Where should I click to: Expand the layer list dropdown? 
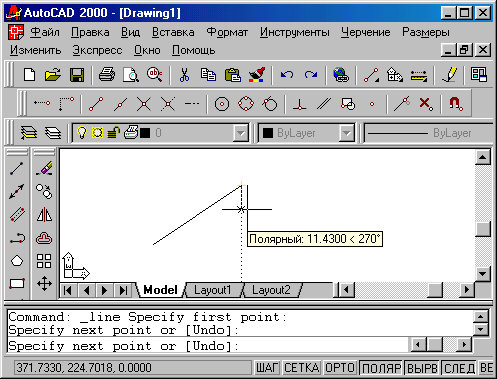(241, 133)
